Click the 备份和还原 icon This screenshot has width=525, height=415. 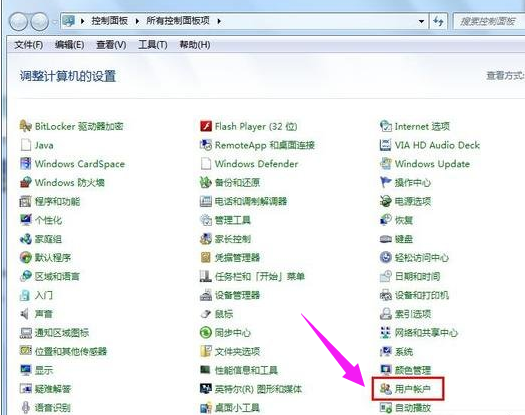[206, 183]
